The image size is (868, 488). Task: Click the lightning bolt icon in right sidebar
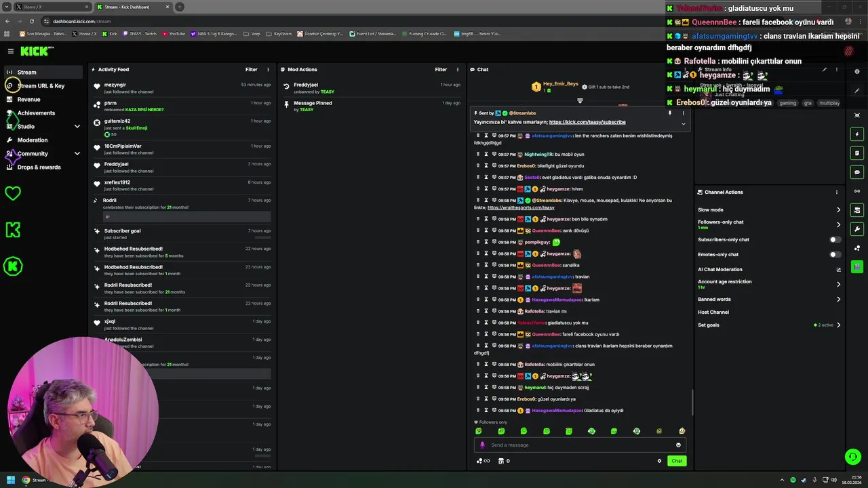[857, 134]
